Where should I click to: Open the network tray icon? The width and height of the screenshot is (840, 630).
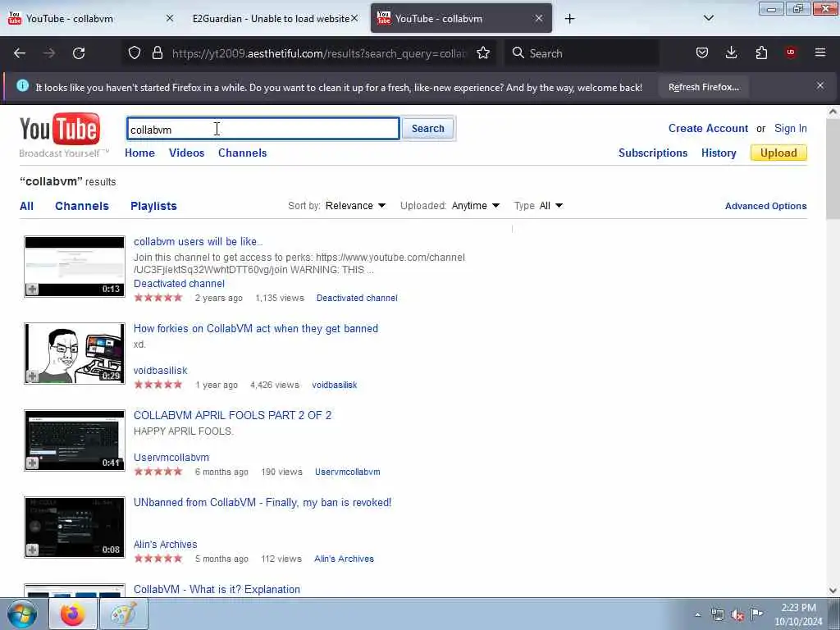(717, 615)
